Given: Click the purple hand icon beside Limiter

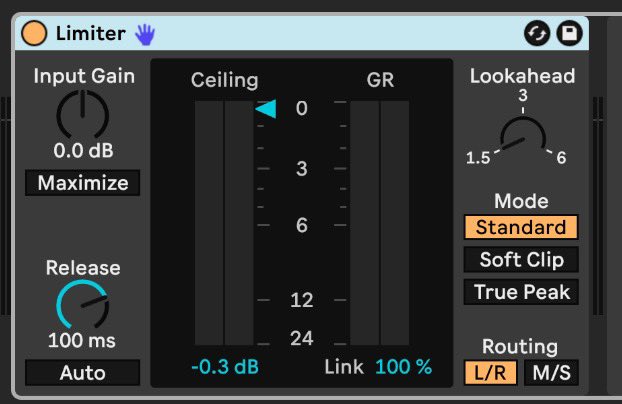Looking at the screenshot, I should click(x=145, y=34).
